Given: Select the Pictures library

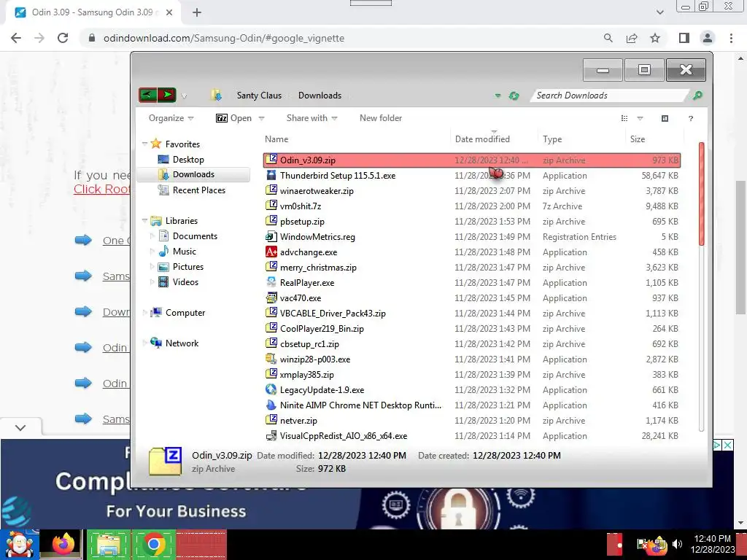Looking at the screenshot, I should 187,267.
